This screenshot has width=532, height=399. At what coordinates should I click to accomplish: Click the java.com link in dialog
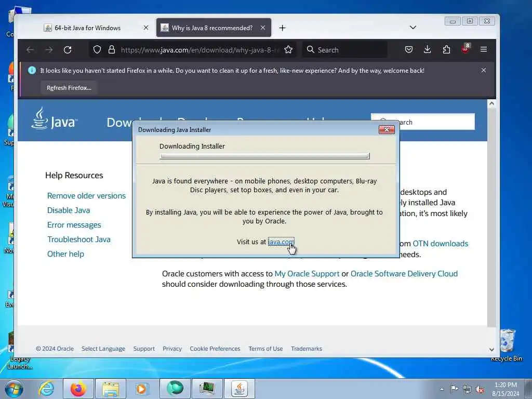tap(281, 242)
